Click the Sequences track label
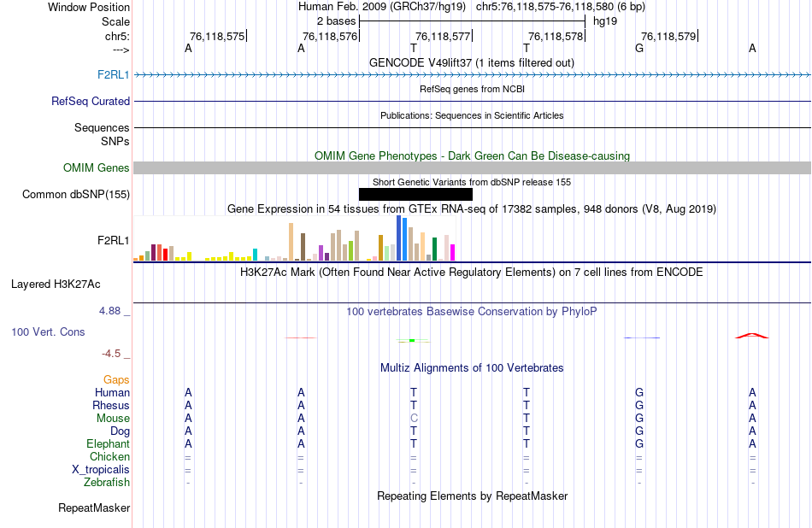 (x=102, y=128)
